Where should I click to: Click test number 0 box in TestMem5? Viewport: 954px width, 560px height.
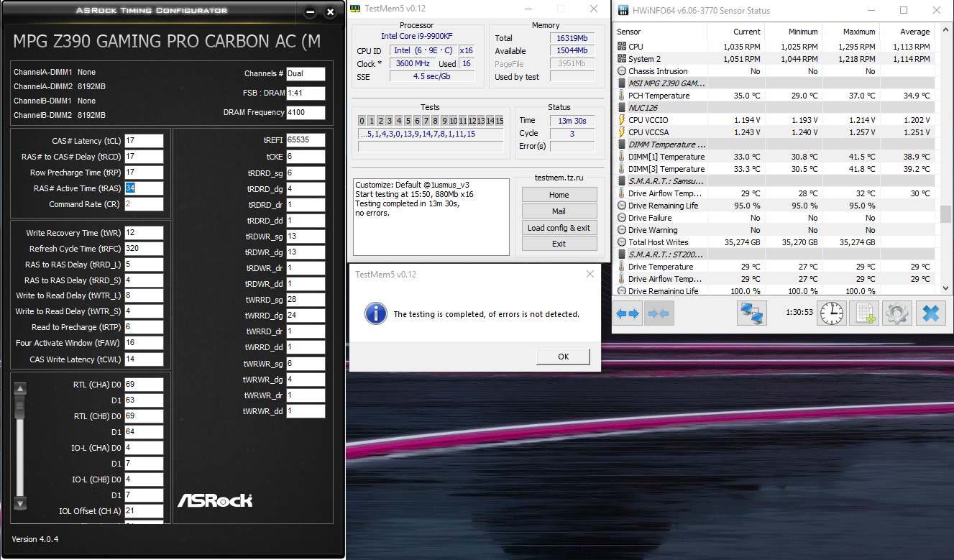(x=362, y=121)
